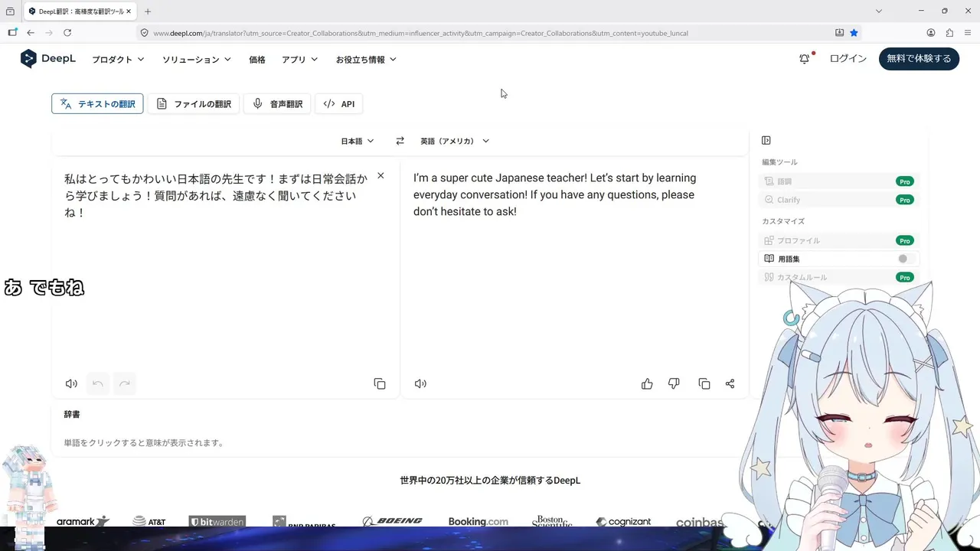Click the Booking.com company logo

pos(479,521)
